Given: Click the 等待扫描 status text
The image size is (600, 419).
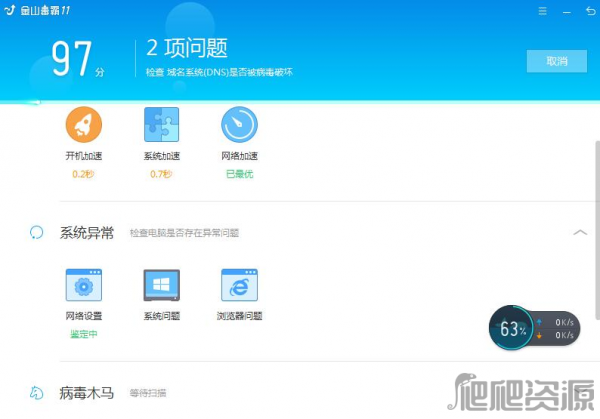Looking at the screenshot, I should 148,393.
